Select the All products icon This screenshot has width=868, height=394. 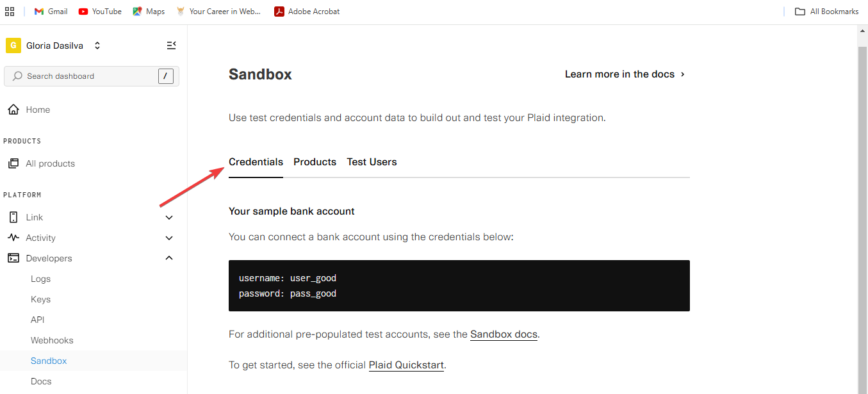pyautogui.click(x=13, y=163)
